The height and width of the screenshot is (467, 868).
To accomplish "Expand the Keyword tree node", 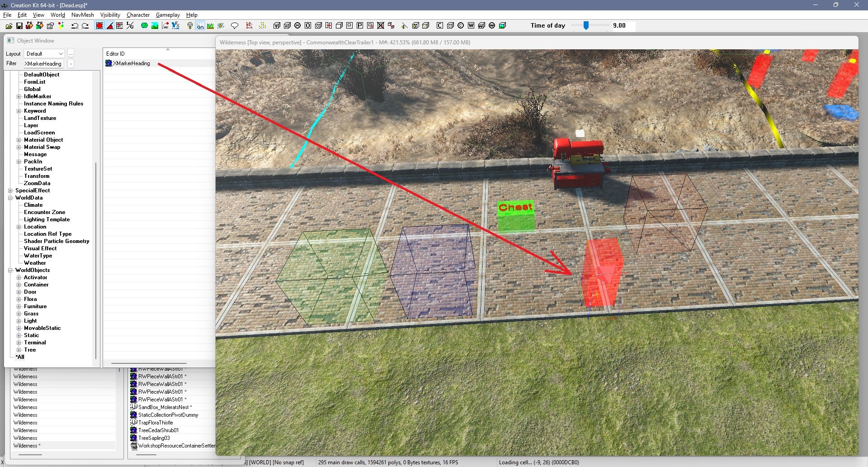I will pyautogui.click(x=19, y=111).
